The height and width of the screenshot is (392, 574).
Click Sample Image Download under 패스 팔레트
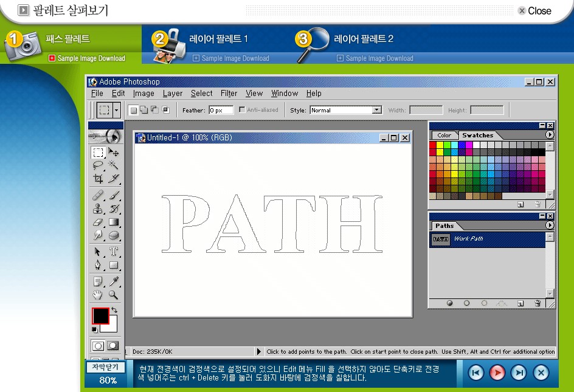click(x=87, y=58)
